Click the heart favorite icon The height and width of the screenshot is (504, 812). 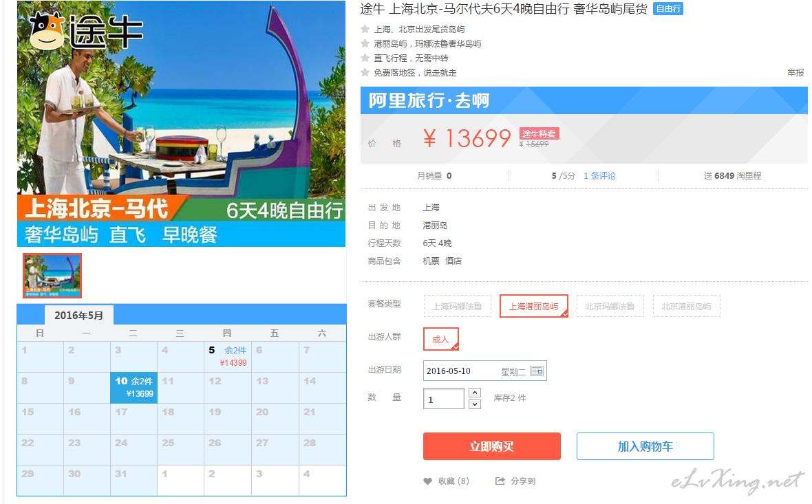click(428, 481)
